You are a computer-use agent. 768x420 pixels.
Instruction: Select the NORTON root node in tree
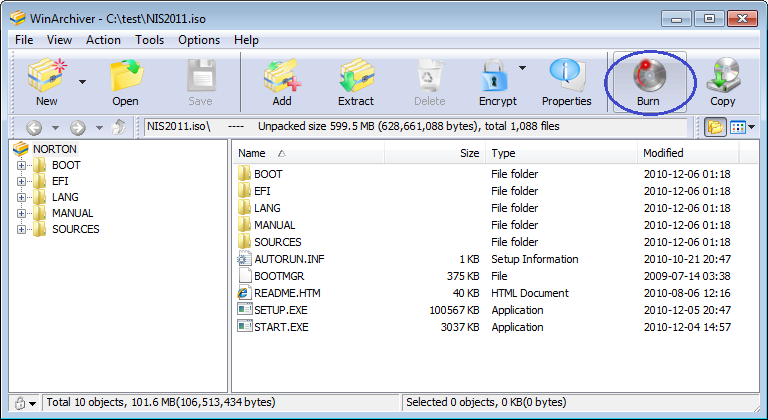[x=55, y=149]
